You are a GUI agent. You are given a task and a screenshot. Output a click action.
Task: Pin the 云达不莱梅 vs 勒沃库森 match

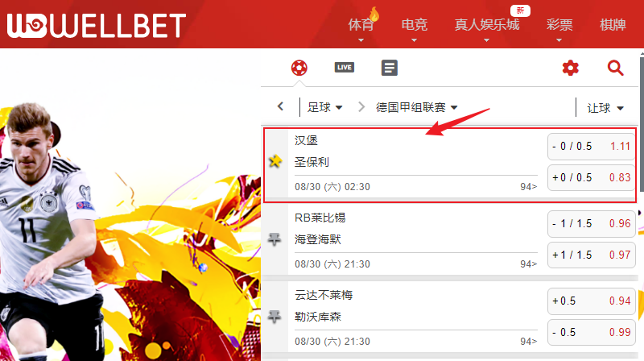click(275, 316)
